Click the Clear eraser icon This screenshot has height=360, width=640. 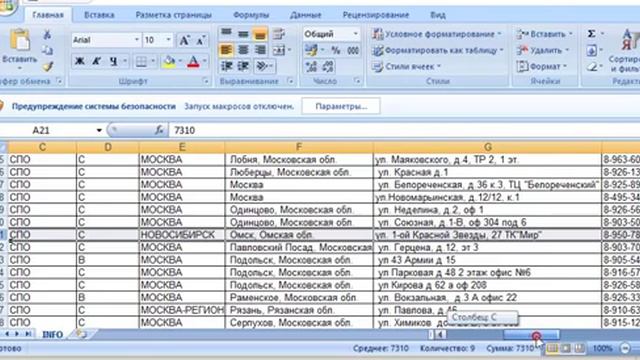point(591,66)
